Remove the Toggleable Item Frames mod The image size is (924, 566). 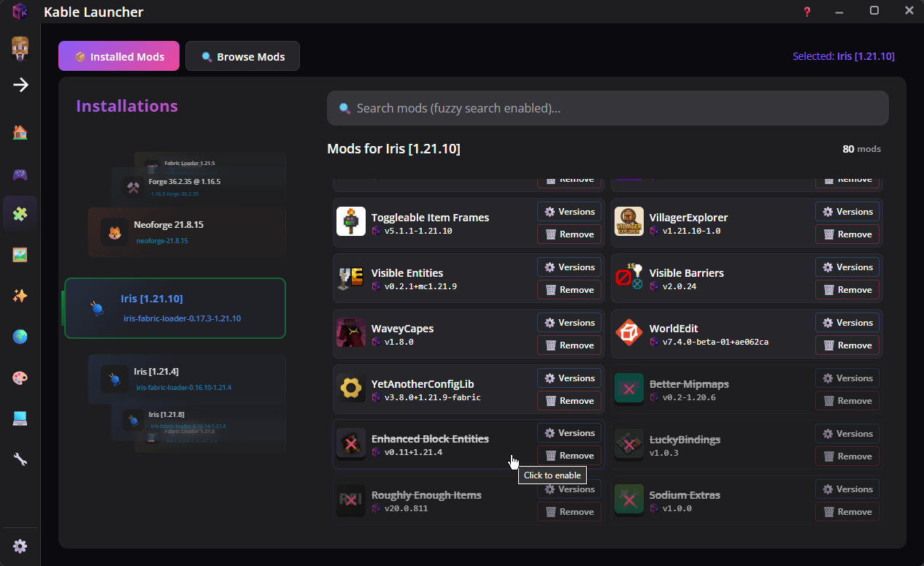click(x=569, y=234)
